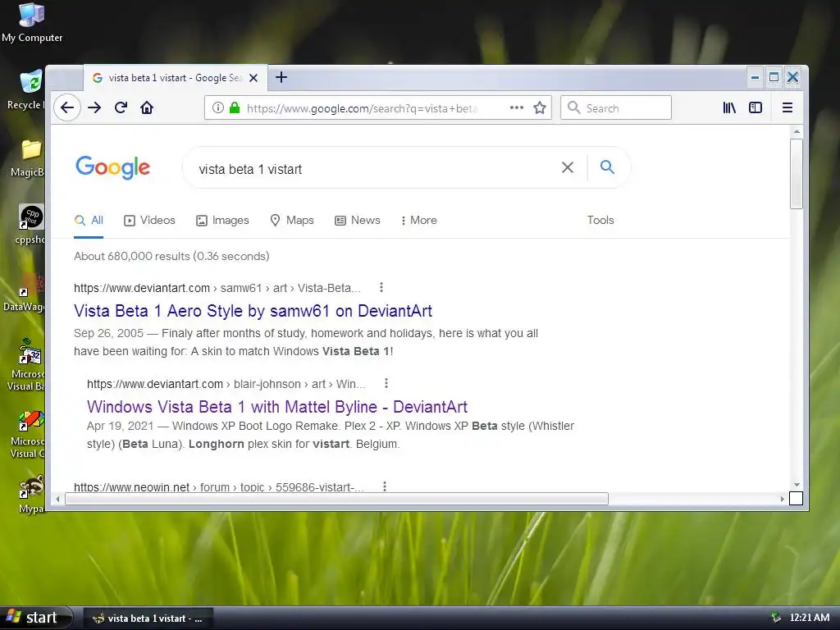Go back with the browser back arrow
The height and width of the screenshot is (630, 840).
67,107
